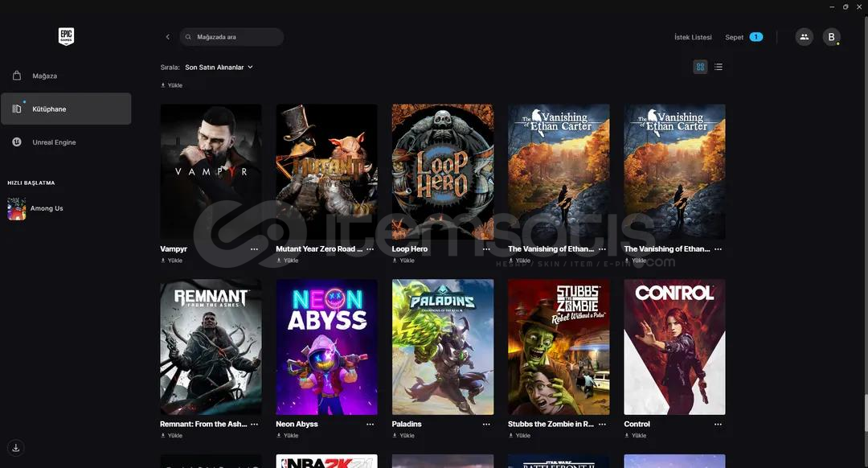
Task: Click the Loop Hero title text
Action: [410, 249]
